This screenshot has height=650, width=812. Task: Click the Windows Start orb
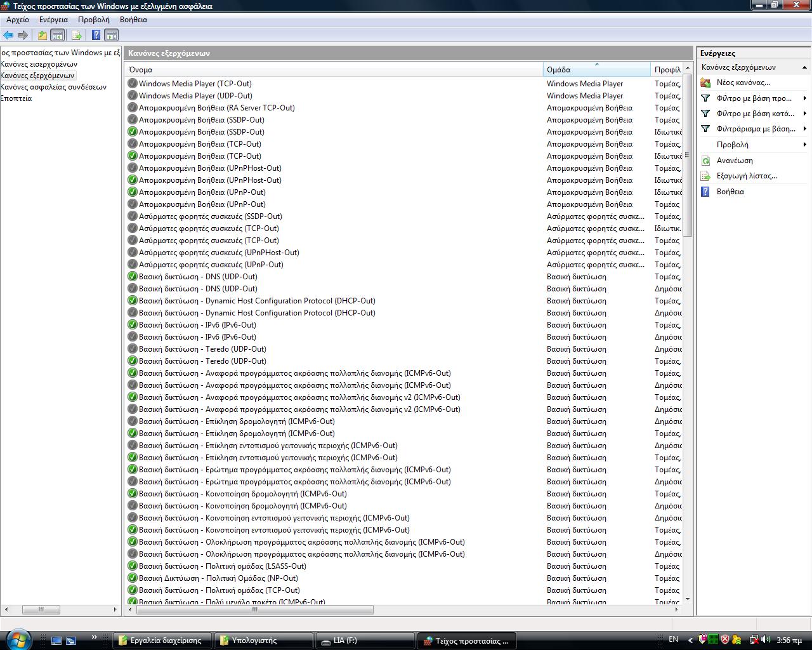tap(17, 639)
